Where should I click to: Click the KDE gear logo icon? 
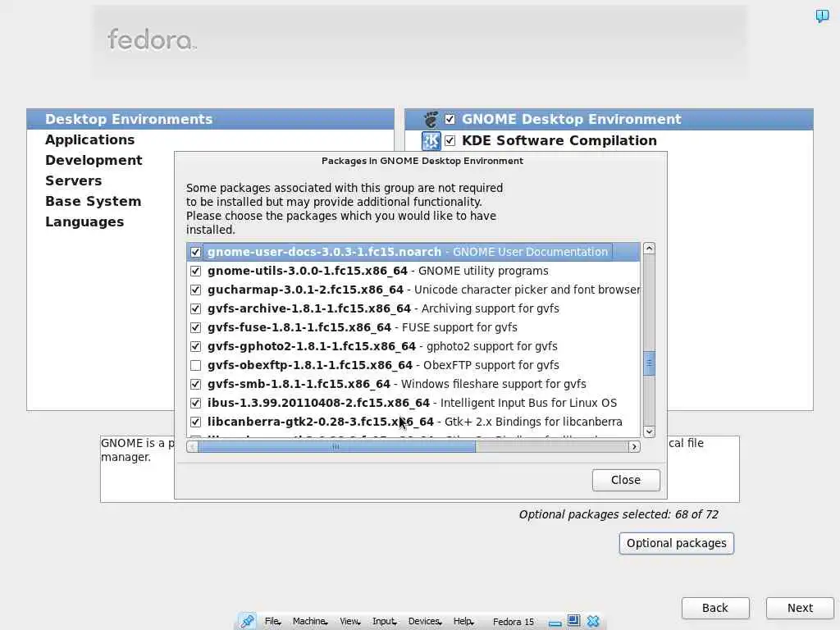(x=431, y=141)
